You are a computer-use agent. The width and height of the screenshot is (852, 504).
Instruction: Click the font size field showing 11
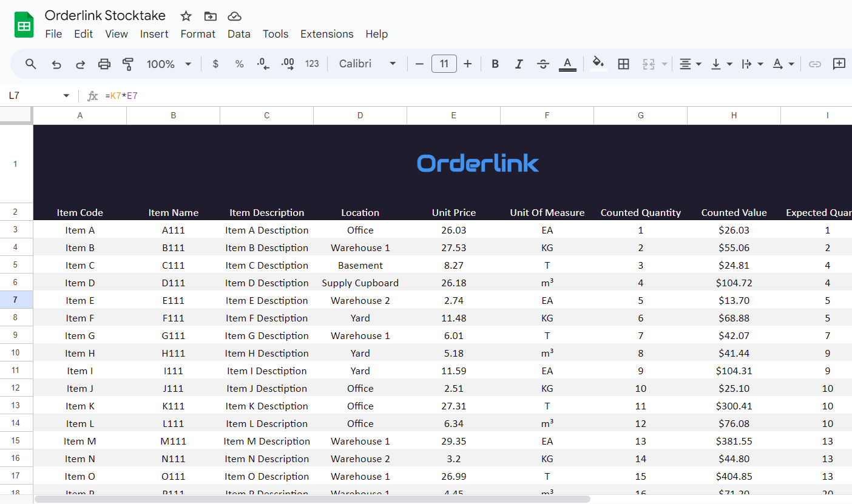444,64
